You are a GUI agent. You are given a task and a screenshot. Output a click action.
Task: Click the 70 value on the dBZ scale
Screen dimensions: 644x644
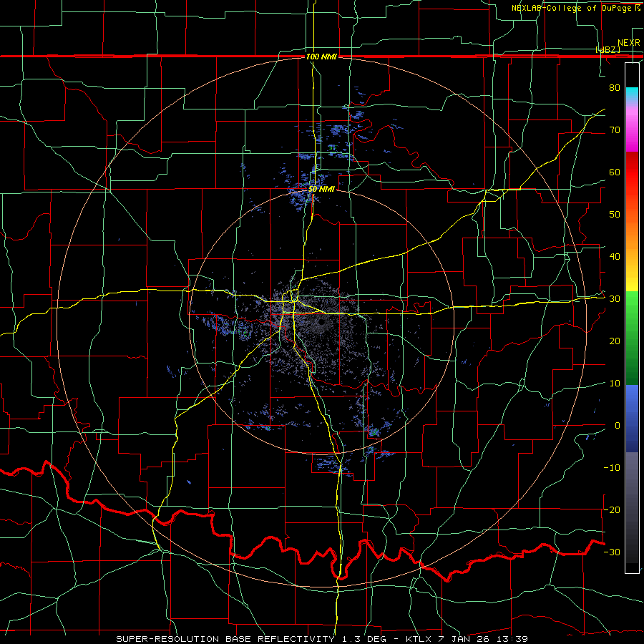click(x=615, y=130)
